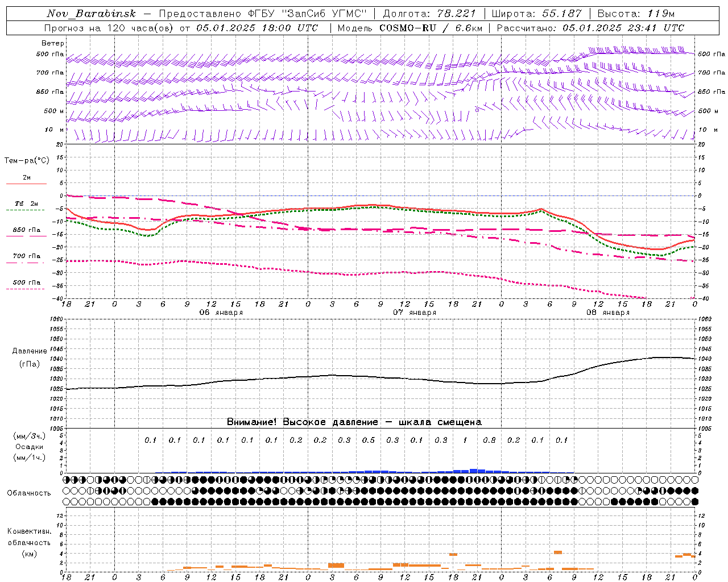This screenshot has width=728, height=582.
Task: Click the (мм/3ч.) precipitation unit label
Action: pos(30,436)
